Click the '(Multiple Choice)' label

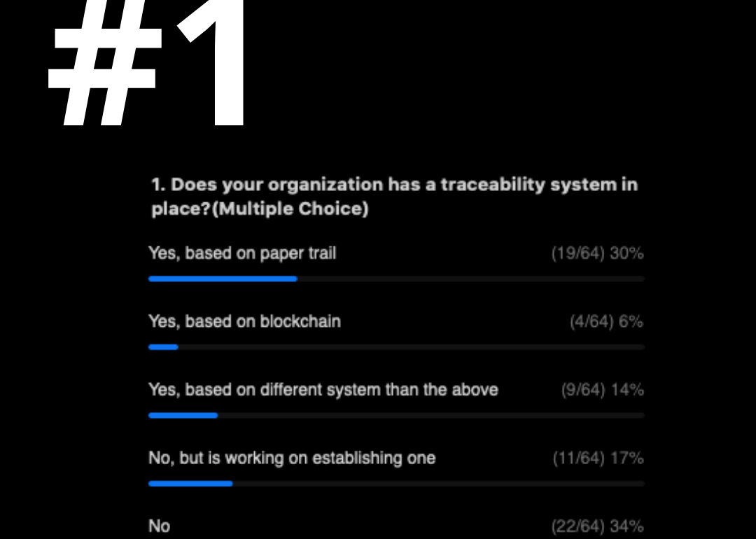[290, 209]
